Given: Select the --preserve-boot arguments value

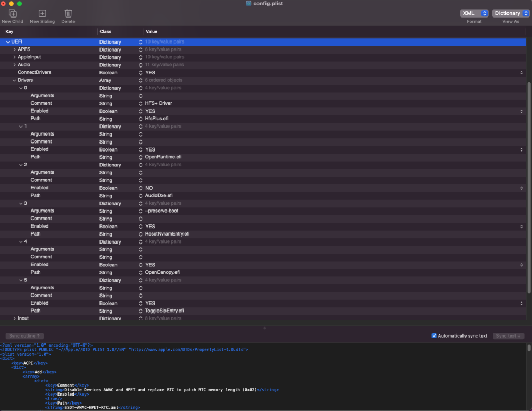Looking at the screenshot, I should click(162, 211).
